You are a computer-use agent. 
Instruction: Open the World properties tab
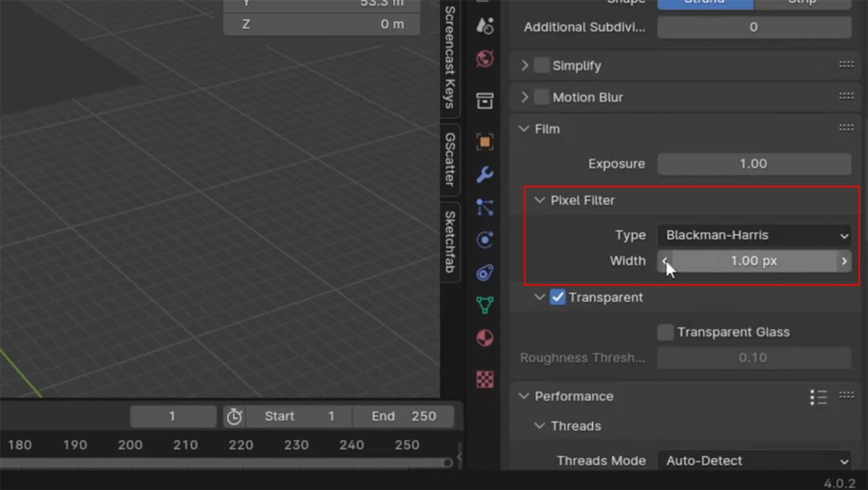tap(484, 59)
